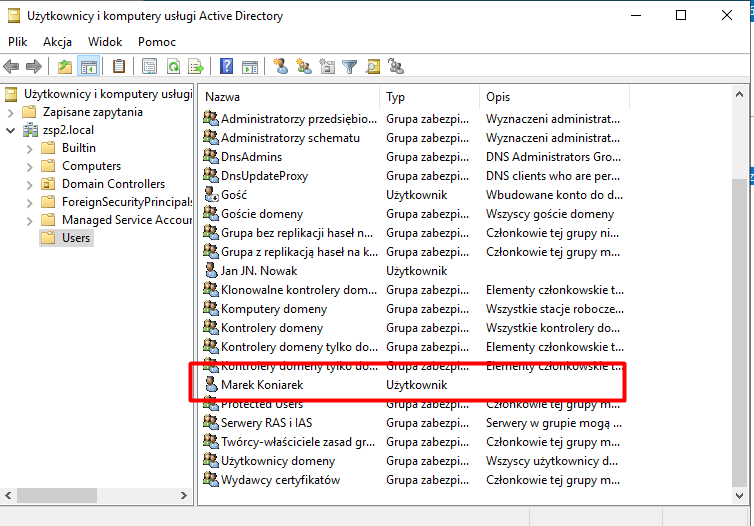The height and width of the screenshot is (526, 754).
Task: Toggle the show/hide console tree icon
Action: 89,66
